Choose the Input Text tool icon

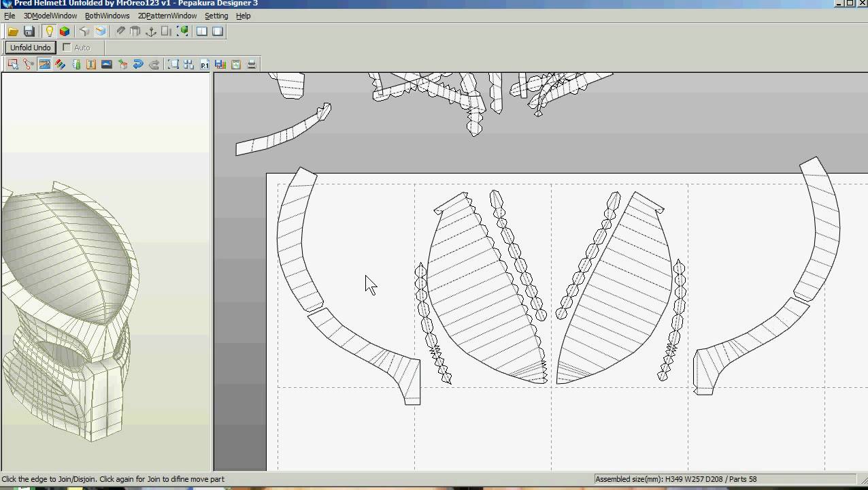pyautogui.click(x=90, y=65)
